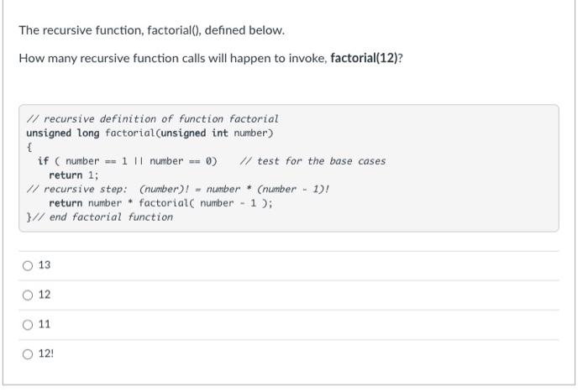Click the opening curly brace in code

[29, 147]
